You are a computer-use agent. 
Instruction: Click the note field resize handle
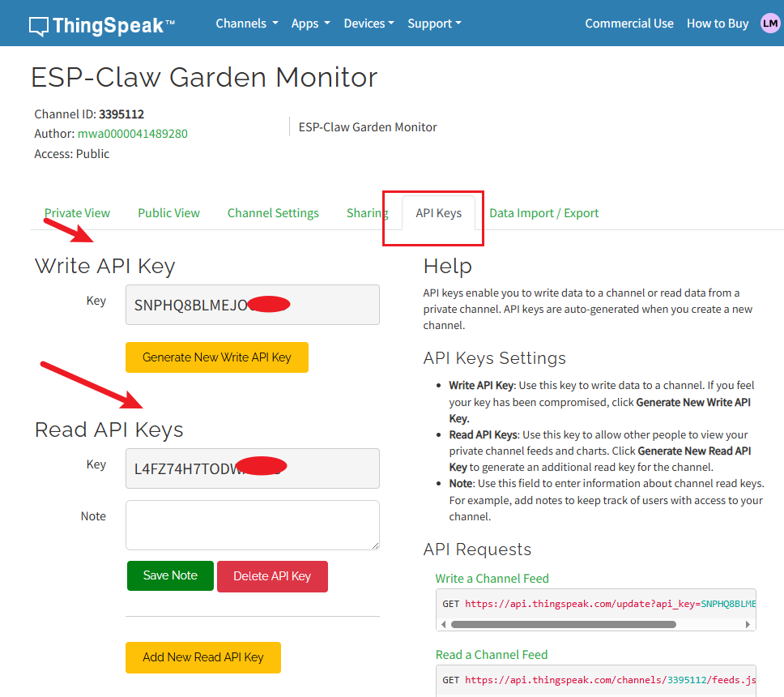(375, 545)
